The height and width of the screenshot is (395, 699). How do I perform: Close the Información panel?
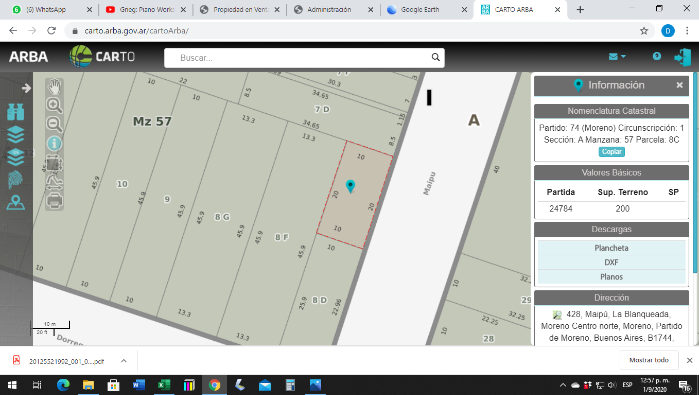coord(679,85)
